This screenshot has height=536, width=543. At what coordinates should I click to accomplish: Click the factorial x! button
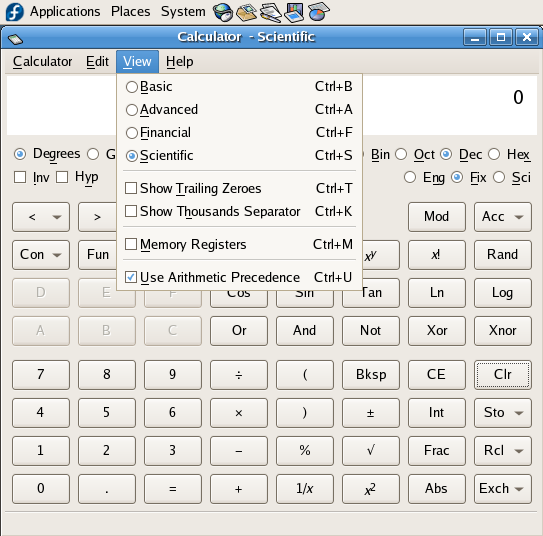pyautogui.click(x=437, y=255)
